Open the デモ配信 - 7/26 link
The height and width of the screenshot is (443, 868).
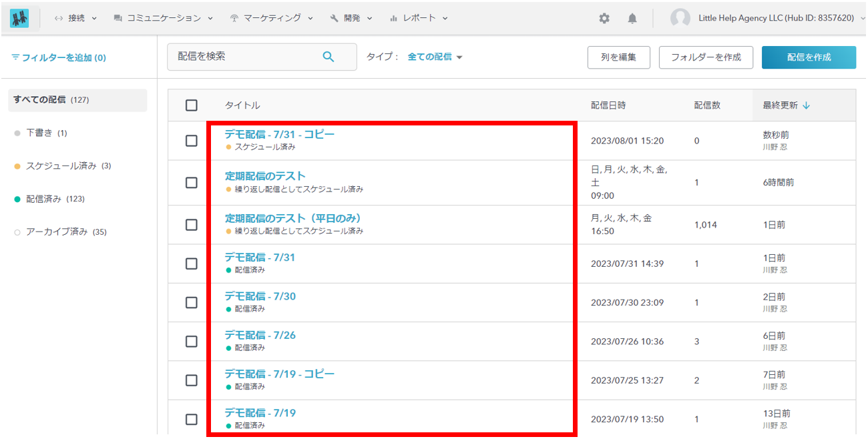pyautogui.click(x=260, y=335)
